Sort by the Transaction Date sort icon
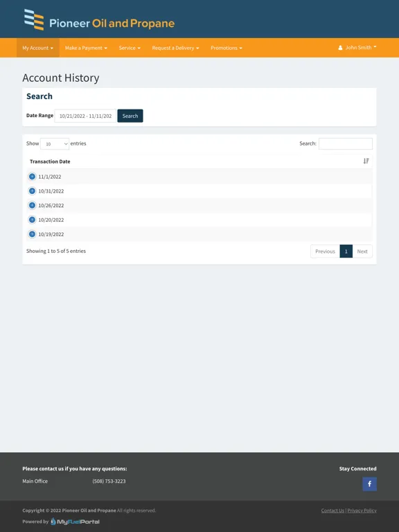Image resolution: width=399 pixels, height=532 pixels. tap(366, 161)
